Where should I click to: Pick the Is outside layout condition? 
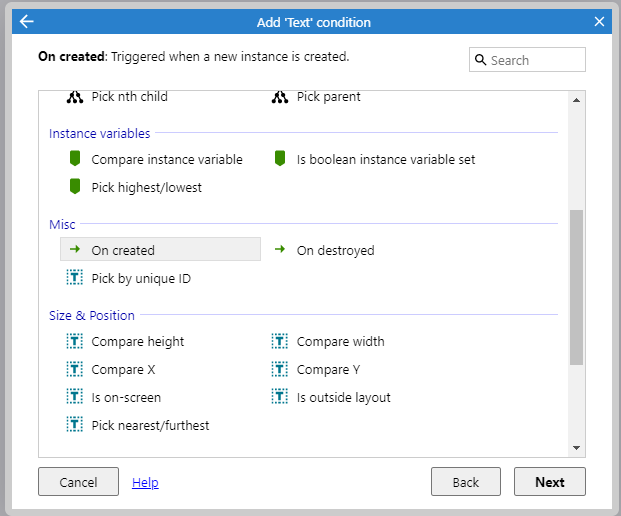tap(343, 398)
